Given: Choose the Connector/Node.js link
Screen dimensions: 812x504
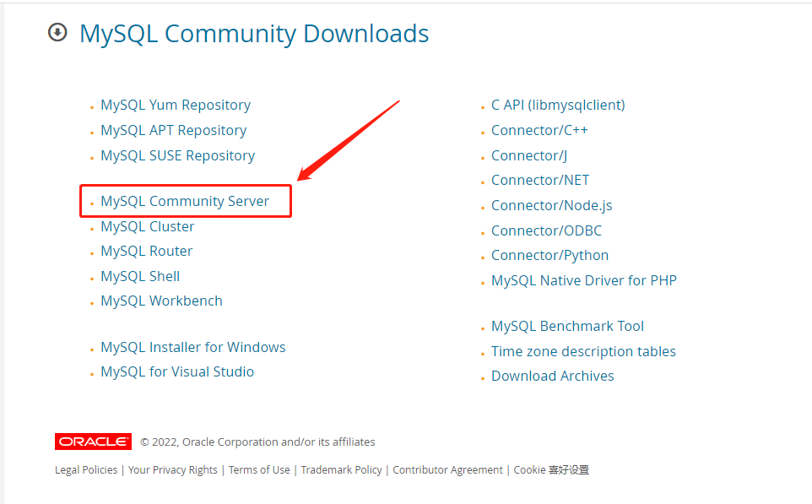Looking at the screenshot, I should [x=551, y=206].
